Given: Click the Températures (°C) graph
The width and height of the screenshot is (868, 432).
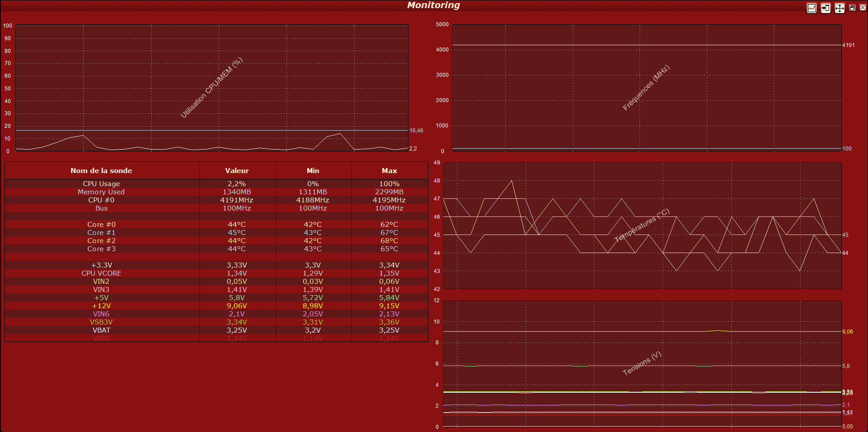Looking at the screenshot, I should point(642,226).
